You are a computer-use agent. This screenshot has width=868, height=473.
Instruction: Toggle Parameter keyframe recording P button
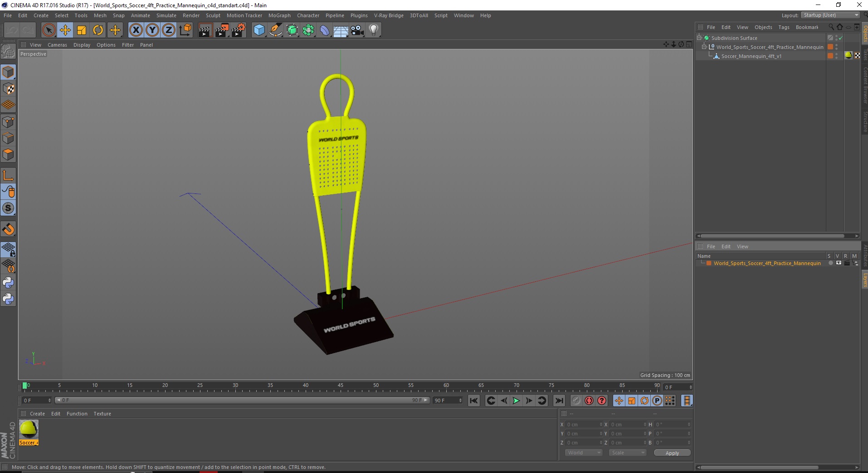657,401
